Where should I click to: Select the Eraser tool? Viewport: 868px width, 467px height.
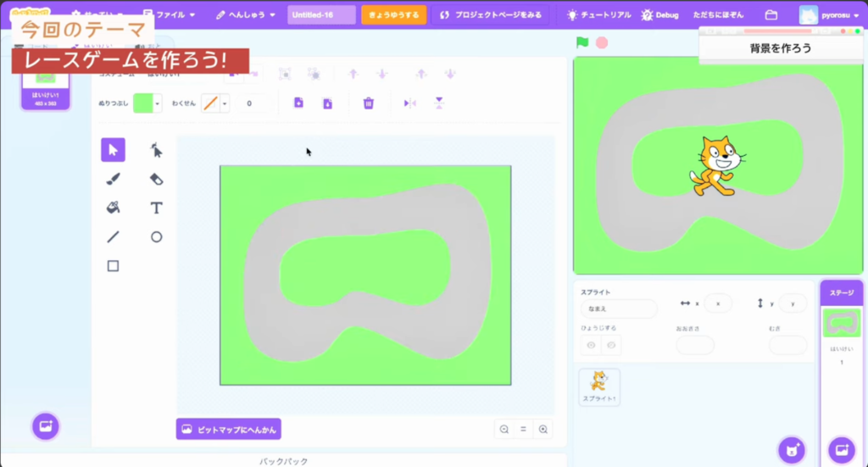156,179
